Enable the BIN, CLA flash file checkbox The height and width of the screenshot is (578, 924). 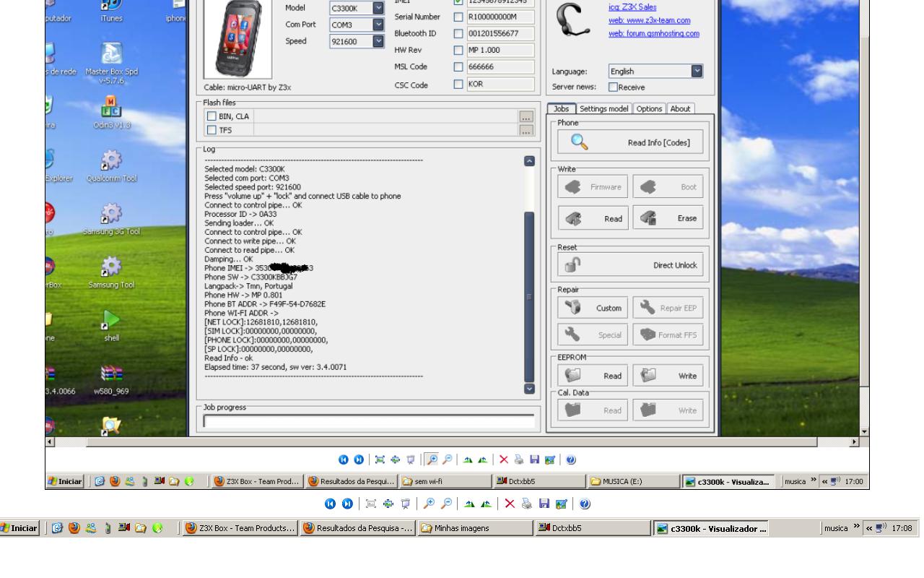tap(212, 116)
